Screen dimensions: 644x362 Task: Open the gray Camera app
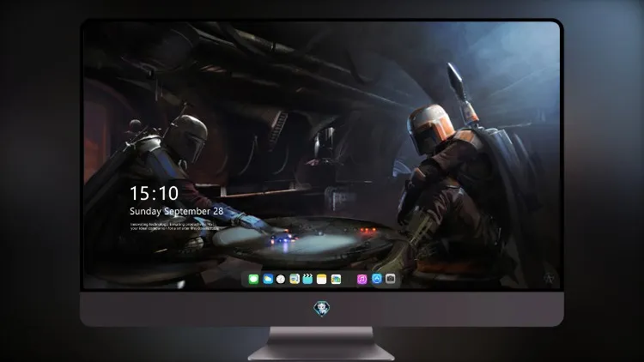pyautogui.click(x=390, y=279)
